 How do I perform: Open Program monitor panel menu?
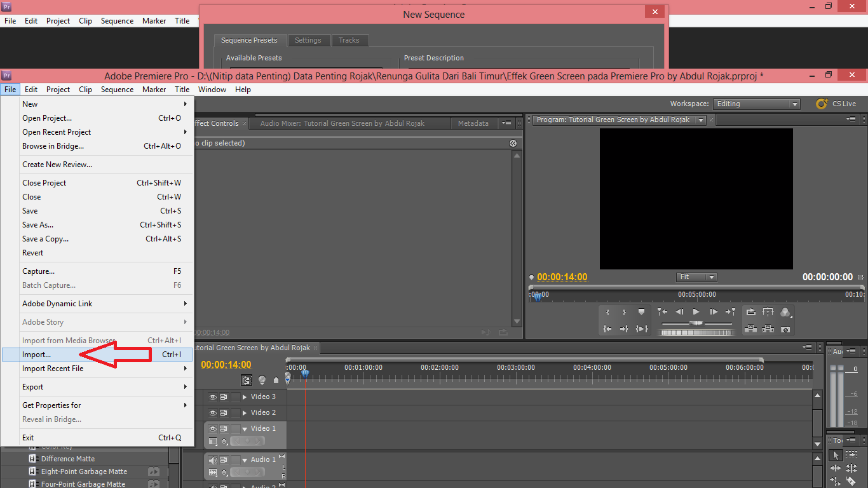pyautogui.click(x=851, y=119)
